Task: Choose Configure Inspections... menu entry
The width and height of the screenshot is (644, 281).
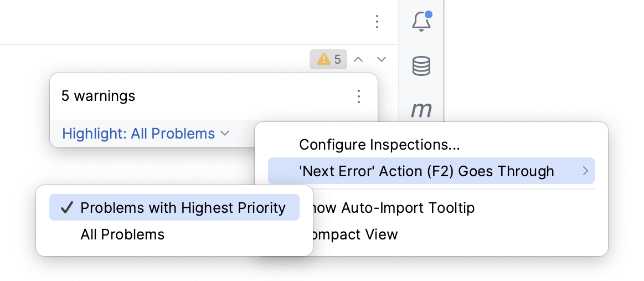Action: (x=380, y=145)
